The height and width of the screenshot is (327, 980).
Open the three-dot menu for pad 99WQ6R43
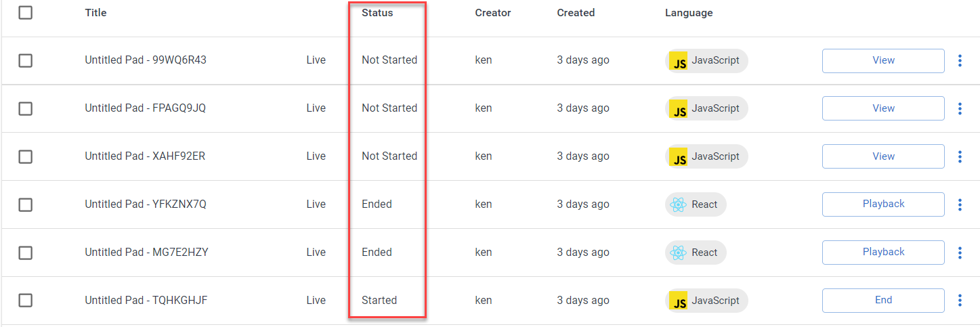click(x=960, y=61)
